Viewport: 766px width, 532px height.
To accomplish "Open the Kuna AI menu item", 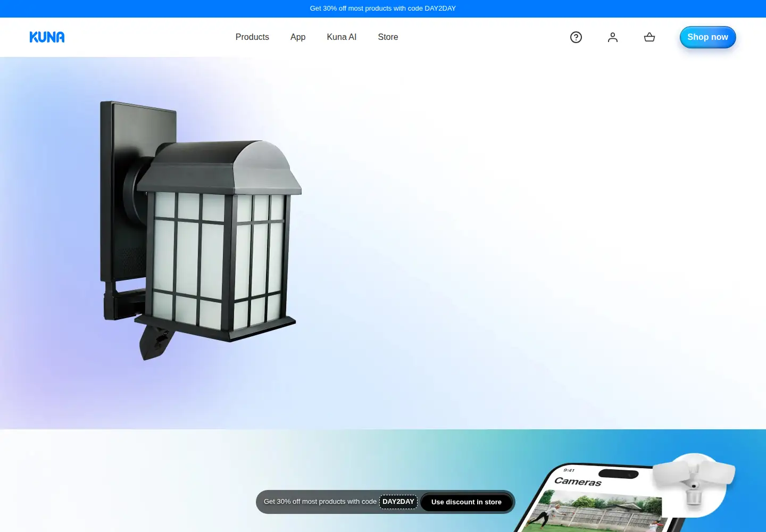I will point(342,37).
